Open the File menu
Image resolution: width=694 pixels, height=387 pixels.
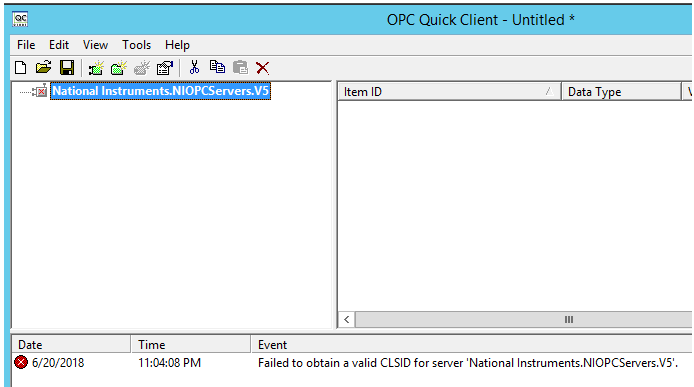click(26, 45)
